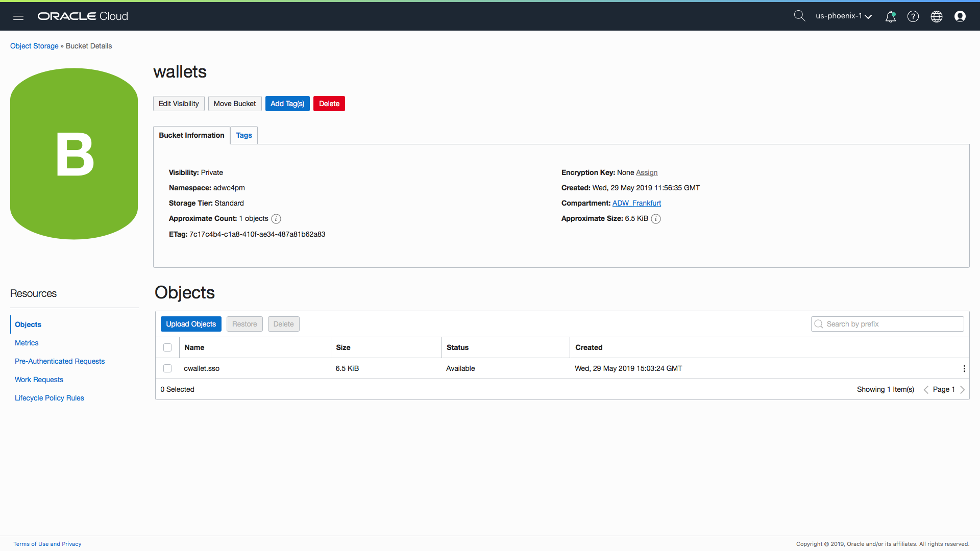
Task: Click the search magnifier icon in header
Action: point(799,16)
